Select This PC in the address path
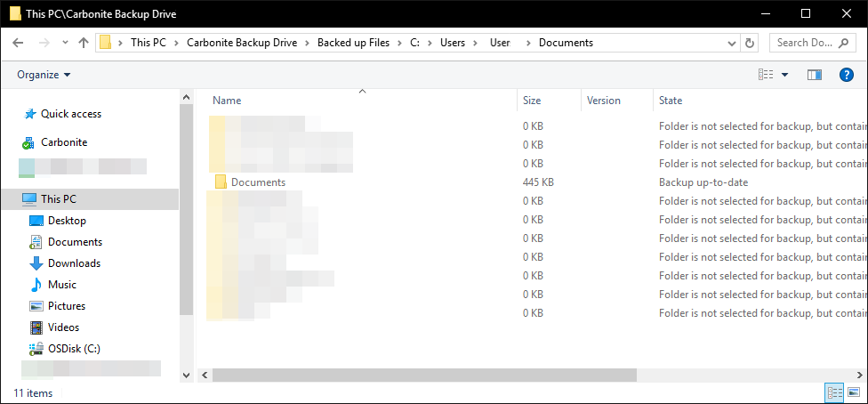The height and width of the screenshot is (404, 868). coord(148,43)
